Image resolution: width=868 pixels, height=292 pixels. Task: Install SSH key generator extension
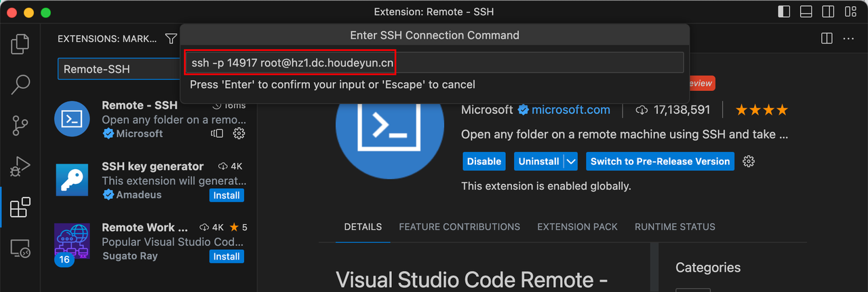click(x=226, y=196)
